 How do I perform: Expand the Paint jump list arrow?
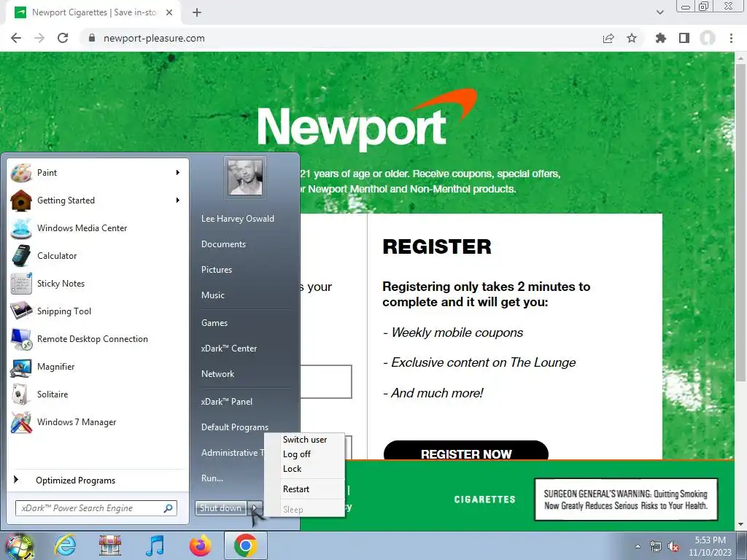(x=178, y=172)
